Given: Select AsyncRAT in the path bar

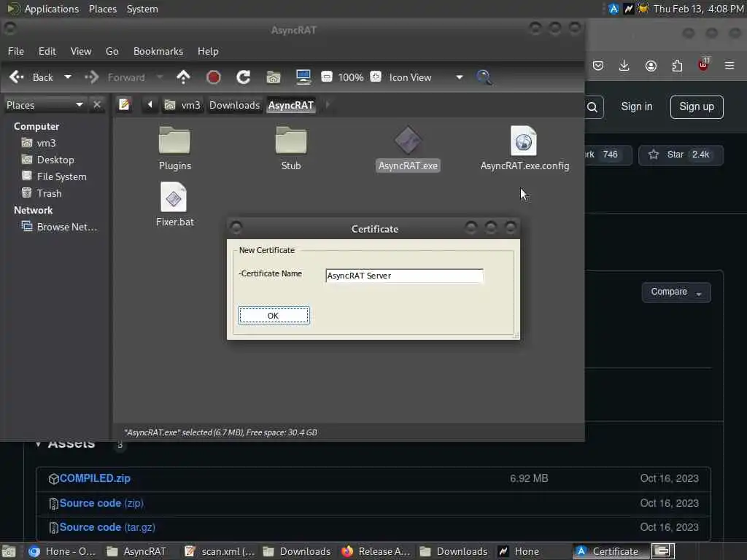Looking at the screenshot, I should pos(290,105).
